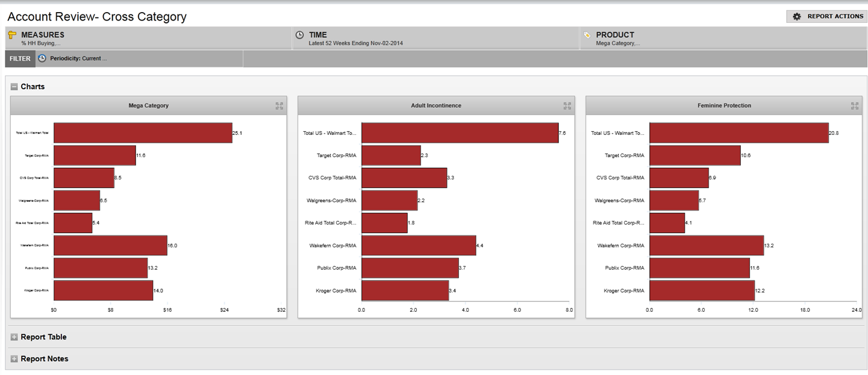The image size is (868, 375).
Task: Click Kroger bar in Feminine Protection chart
Action: tap(702, 291)
